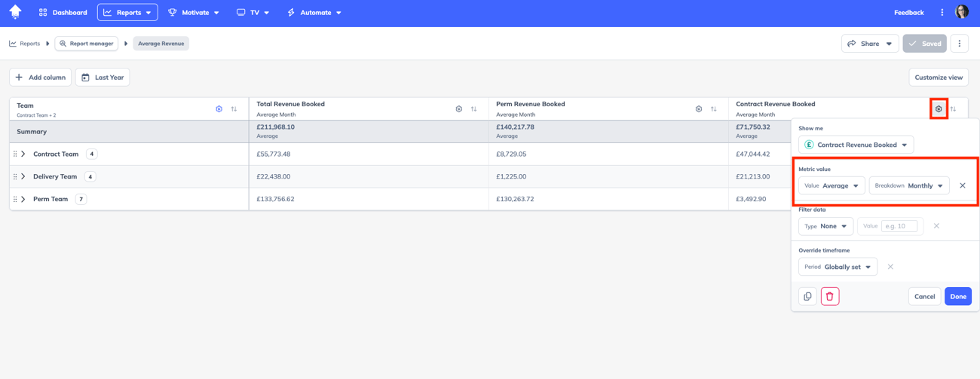Click the red trash delete column icon
Image resolution: width=980 pixels, height=379 pixels.
(829, 296)
